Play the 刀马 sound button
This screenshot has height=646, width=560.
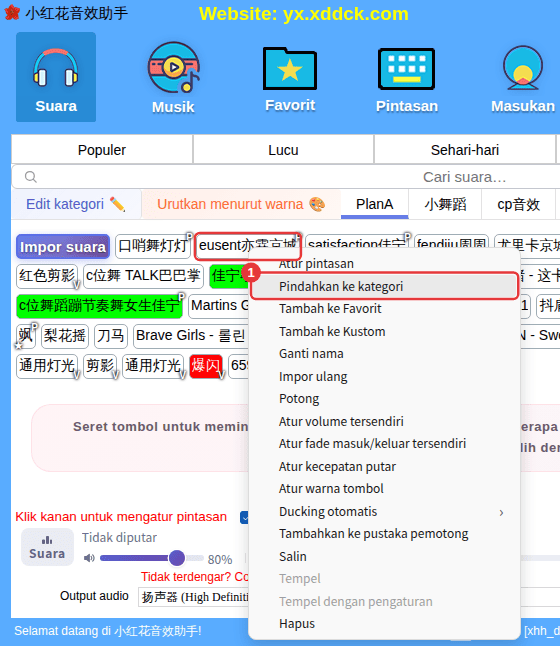pyautogui.click(x=111, y=336)
